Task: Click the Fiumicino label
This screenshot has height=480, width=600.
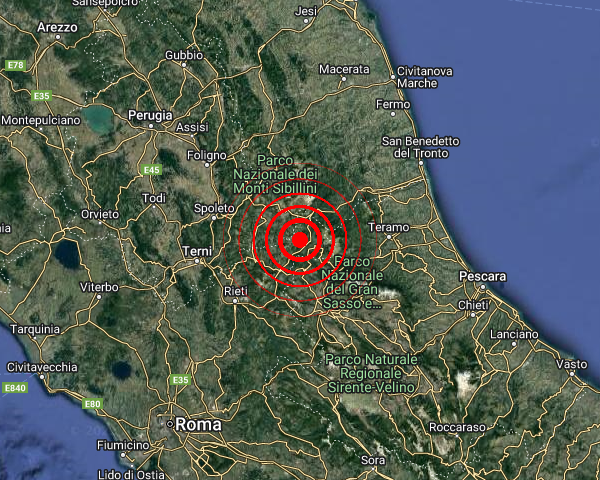Action: [123, 445]
